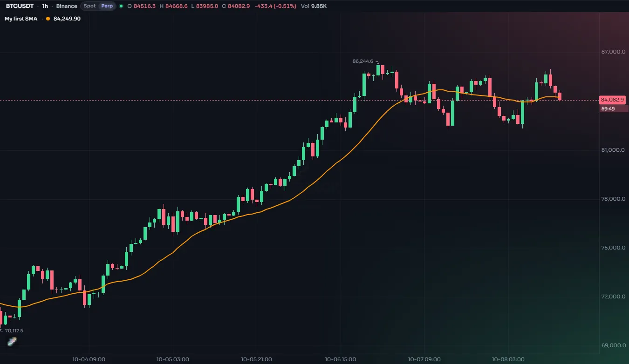
Task: Select the Perp market toggle
Action: [107, 6]
